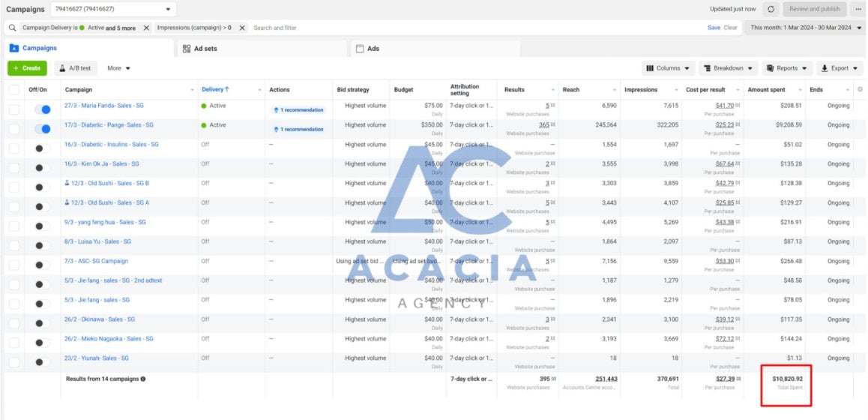
Task: Open 26/2 - Mieko Nagaoka campaign link
Action: tap(109, 338)
